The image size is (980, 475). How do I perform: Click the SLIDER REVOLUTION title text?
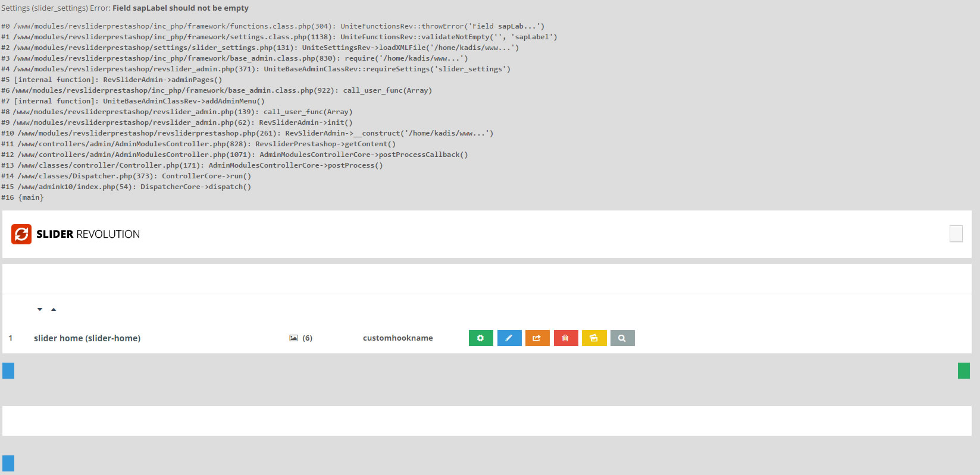click(x=88, y=234)
